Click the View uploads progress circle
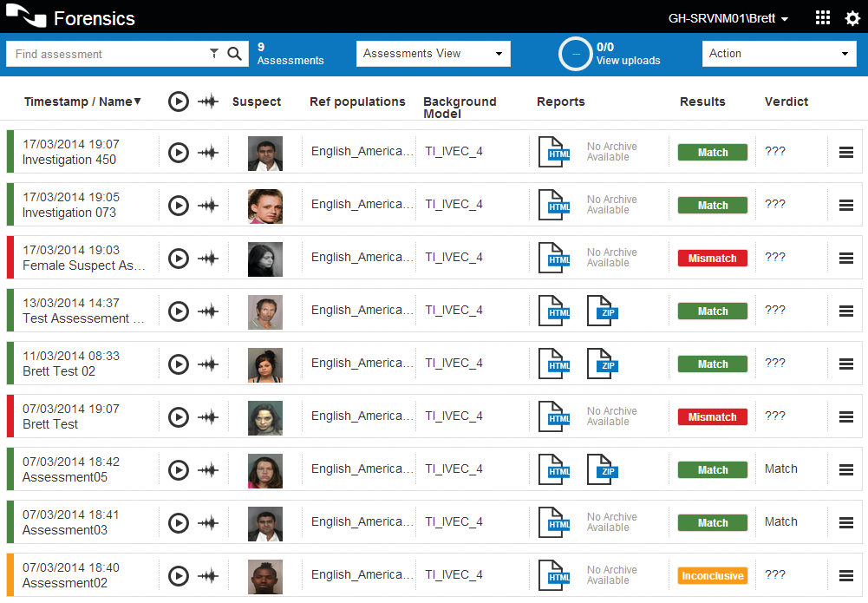Image resolution: width=868 pixels, height=603 pixels. click(575, 53)
